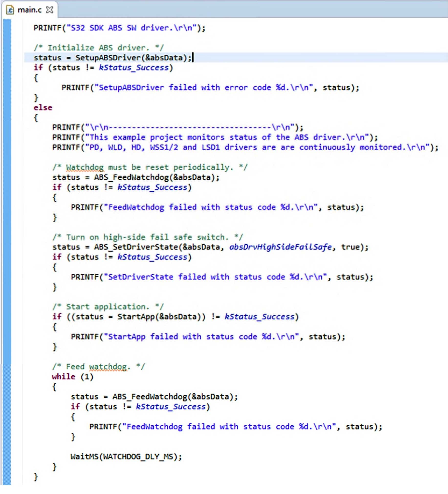
Task: Click the comment 'Turn on high-side fail safe switch.'
Action: (148, 237)
